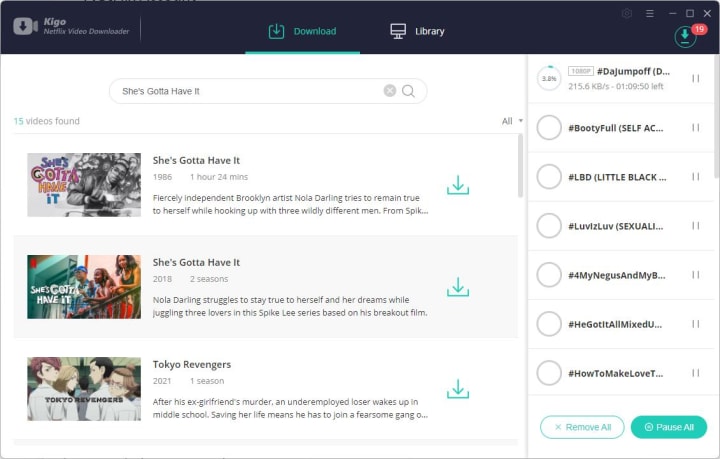This screenshot has height=459, width=720.
Task: Click Pause All button
Action: [669, 427]
